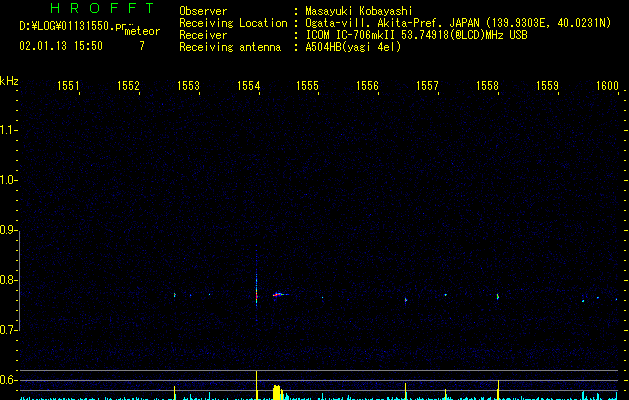The height and width of the screenshot is (400, 629).
Task: Click the antenna value A504HB(yagi 4el)
Action: coord(353,47)
